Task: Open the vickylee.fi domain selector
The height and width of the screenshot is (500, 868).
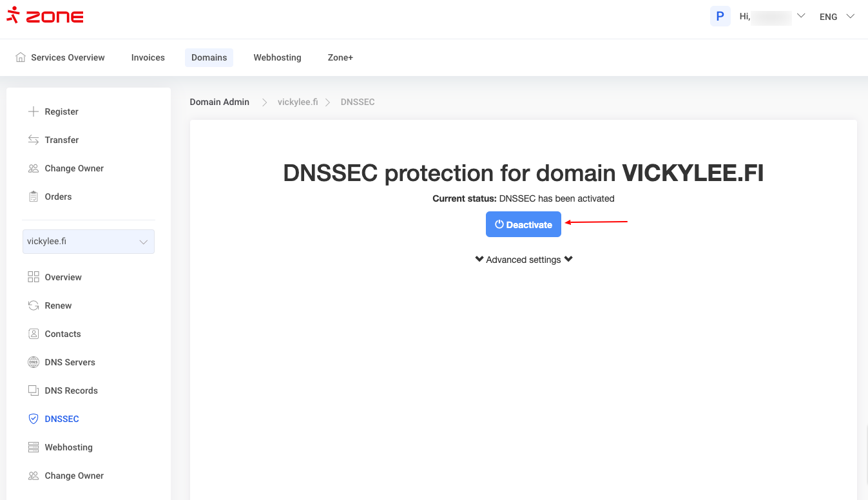Action: click(x=88, y=242)
